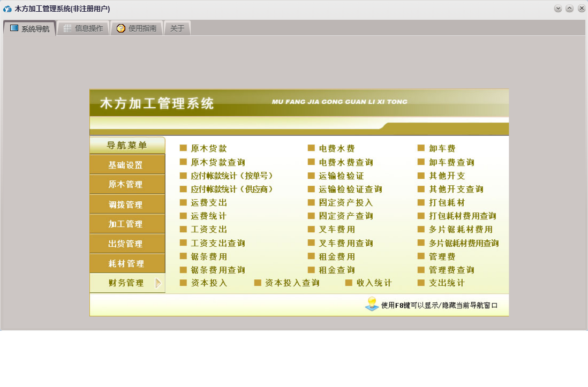
Task: Click the square bullet beside 原木货款
Action: (183, 148)
